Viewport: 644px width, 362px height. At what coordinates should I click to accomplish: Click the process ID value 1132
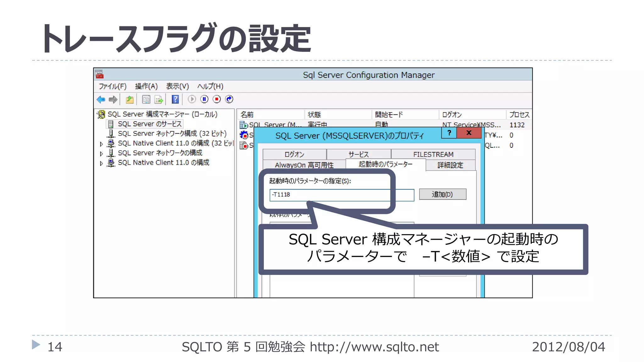(517, 125)
